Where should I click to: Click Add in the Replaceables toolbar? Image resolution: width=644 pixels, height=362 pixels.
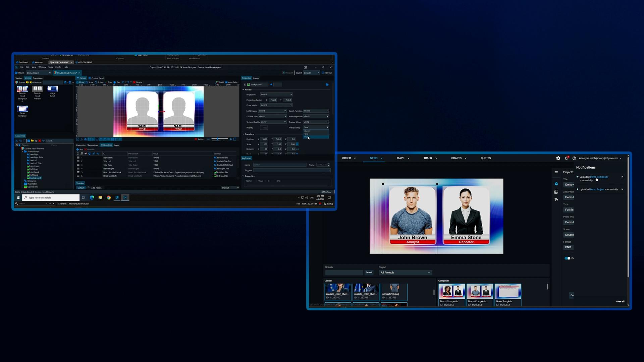tap(80, 149)
